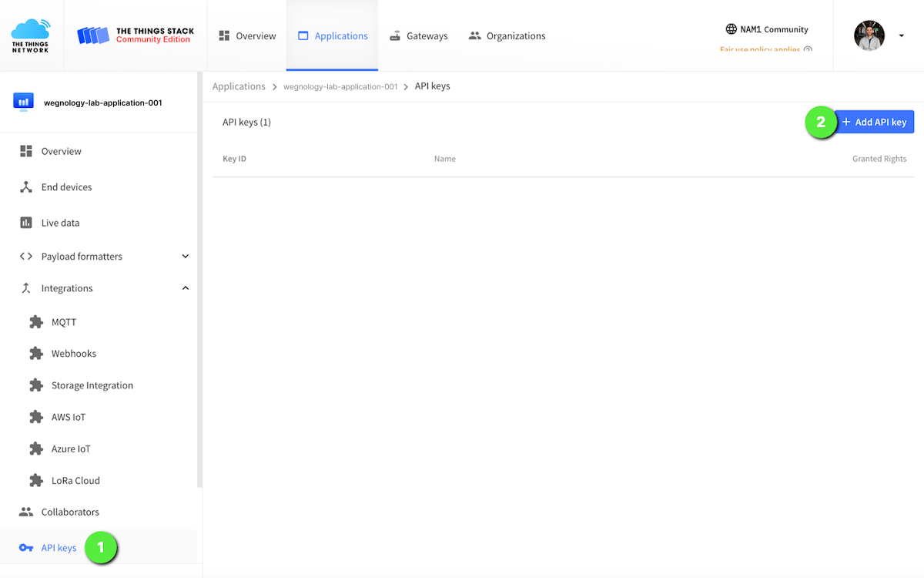Click the API keys key icon
924x578 pixels.
[26, 548]
